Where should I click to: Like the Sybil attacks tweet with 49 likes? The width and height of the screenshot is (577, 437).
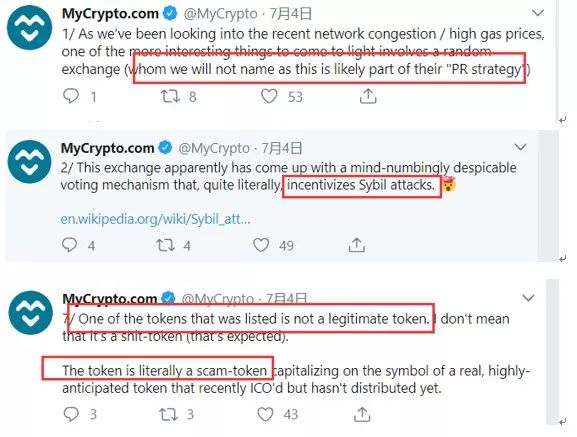[261, 245]
